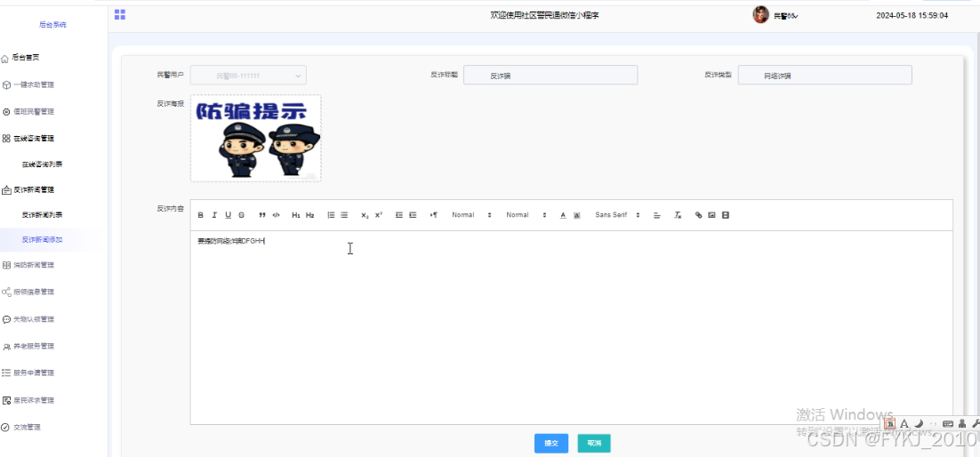Switch text direction with the paragraph icon
Viewport: 980px width, 457px height.
[434, 215]
